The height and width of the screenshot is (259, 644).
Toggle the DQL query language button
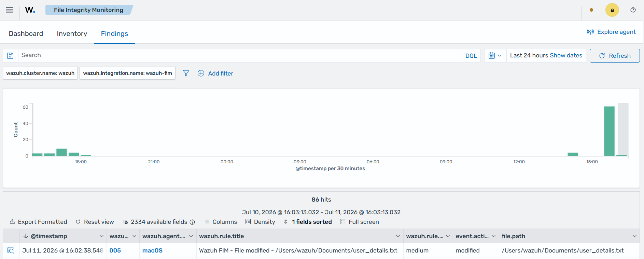tap(471, 56)
